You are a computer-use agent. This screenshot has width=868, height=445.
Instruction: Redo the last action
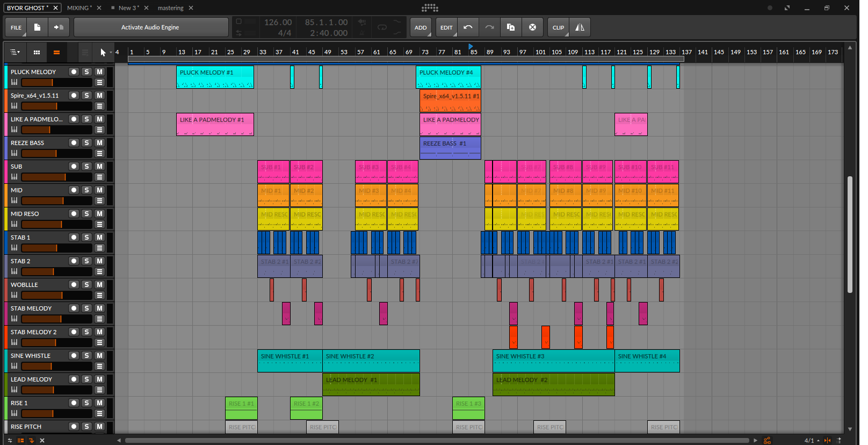coord(489,27)
